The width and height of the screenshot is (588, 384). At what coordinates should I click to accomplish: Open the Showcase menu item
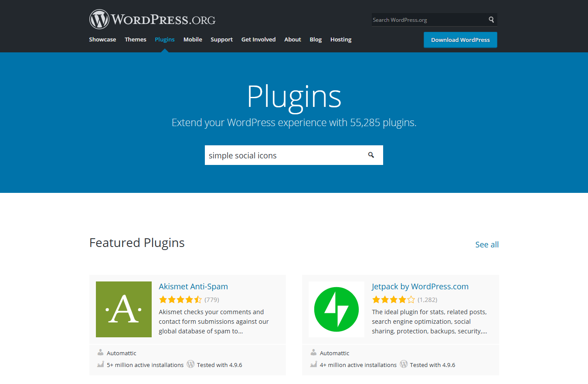click(x=102, y=39)
